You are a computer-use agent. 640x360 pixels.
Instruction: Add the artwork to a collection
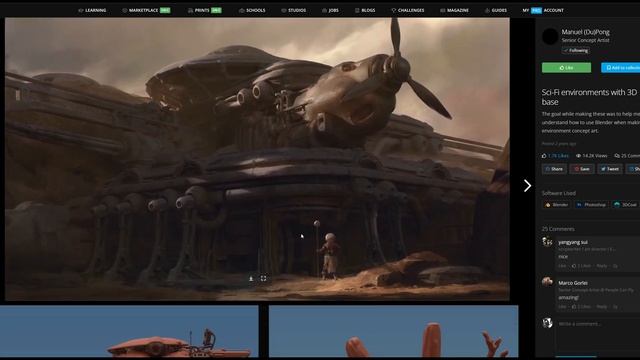[x=620, y=68]
